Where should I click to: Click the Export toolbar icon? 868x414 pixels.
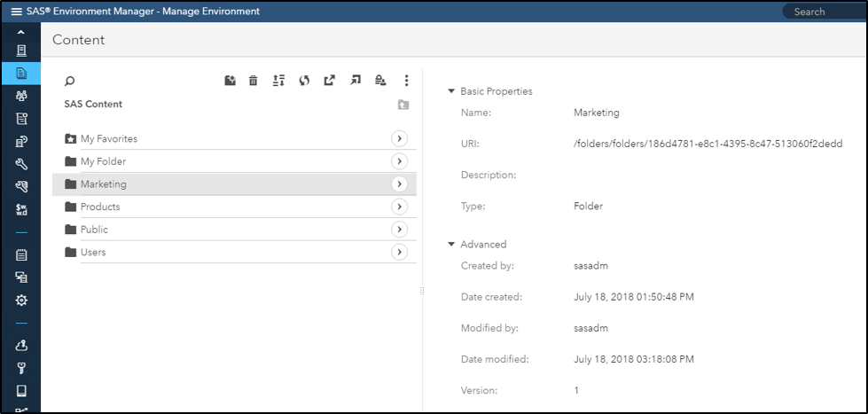[330, 81]
